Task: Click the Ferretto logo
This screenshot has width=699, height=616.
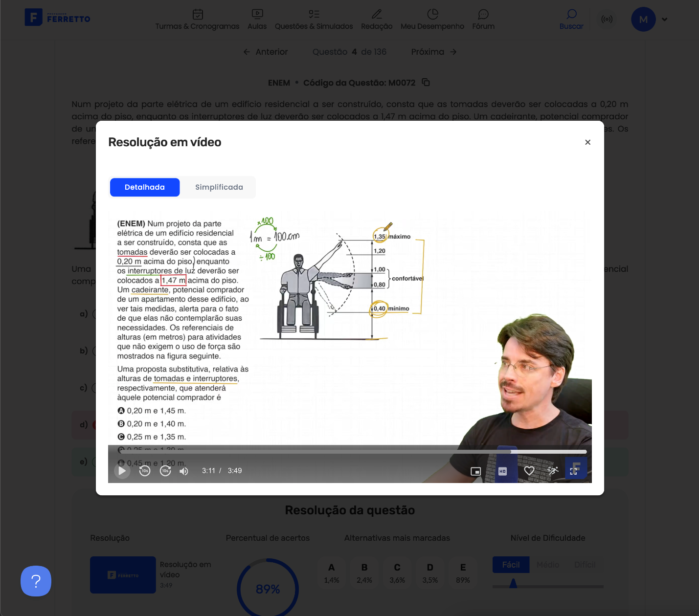Action: pyautogui.click(x=58, y=17)
